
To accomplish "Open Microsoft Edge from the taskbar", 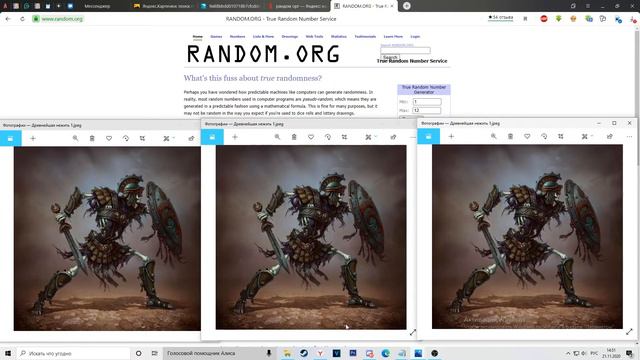I will 386,353.
